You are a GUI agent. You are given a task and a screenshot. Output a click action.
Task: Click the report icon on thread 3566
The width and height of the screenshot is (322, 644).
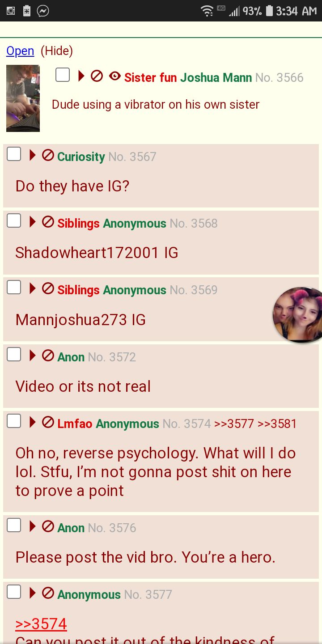97,76
